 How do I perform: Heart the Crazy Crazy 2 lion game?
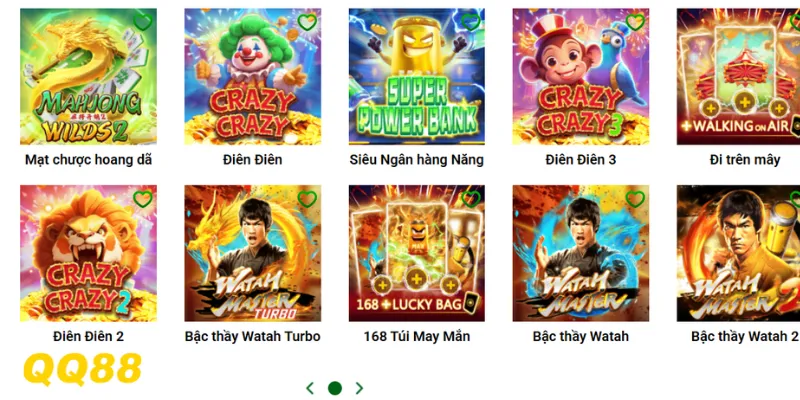click(x=143, y=199)
